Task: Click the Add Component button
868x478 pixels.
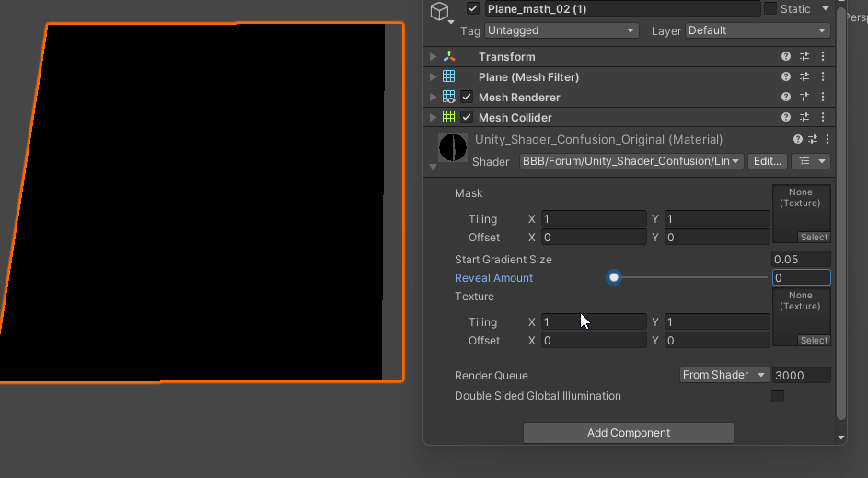Action: pyautogui.click(x=629, y=433)
